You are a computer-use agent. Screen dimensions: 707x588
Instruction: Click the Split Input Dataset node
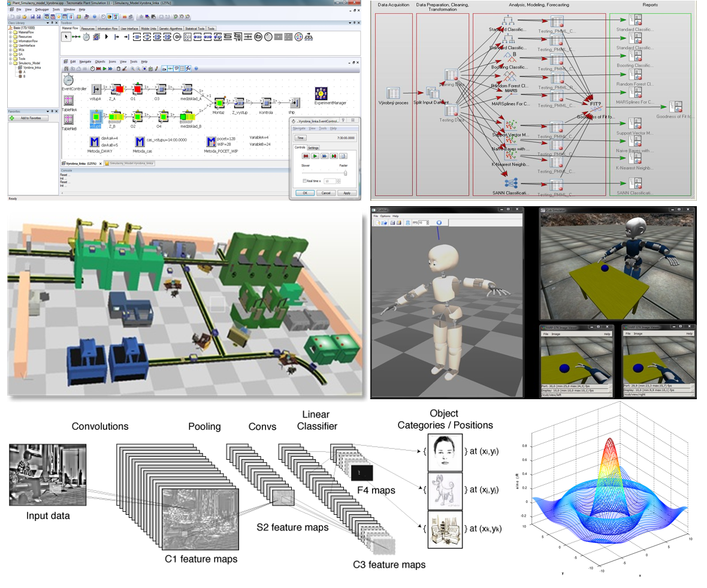point(433,92)
